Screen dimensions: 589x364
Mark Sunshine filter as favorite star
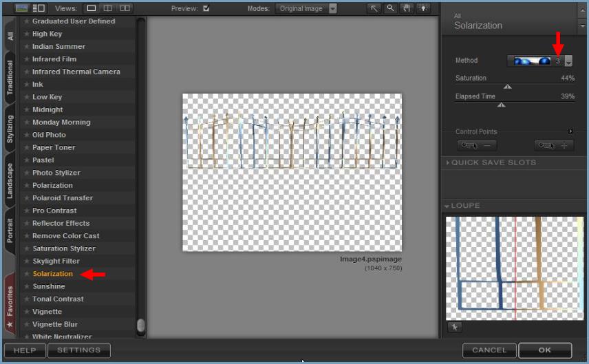27,286
